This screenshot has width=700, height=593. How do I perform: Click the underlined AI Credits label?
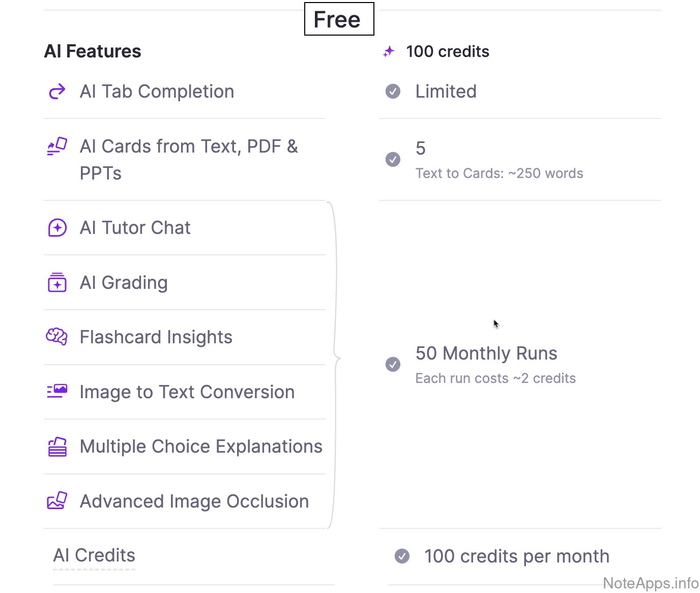(x=94, y=555)
